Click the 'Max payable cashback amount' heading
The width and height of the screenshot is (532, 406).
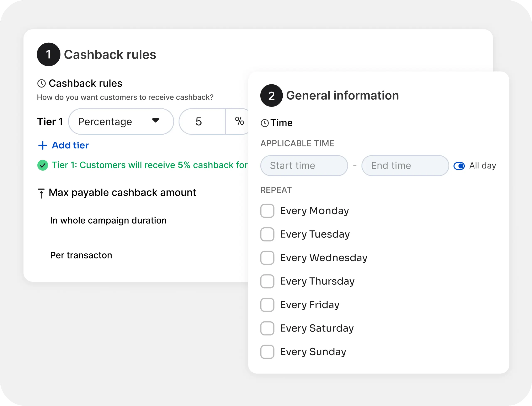click(x=122, y=193)
